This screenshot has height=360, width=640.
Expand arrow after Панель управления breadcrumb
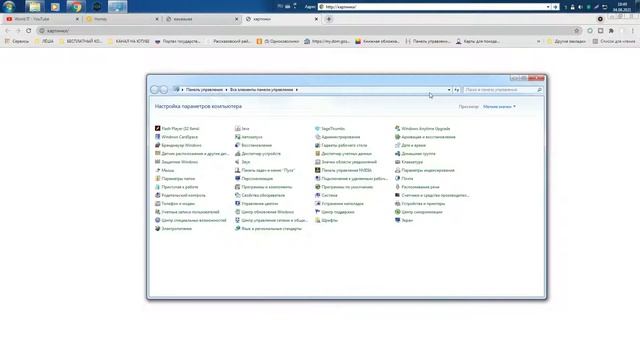(x=226, y=90)
